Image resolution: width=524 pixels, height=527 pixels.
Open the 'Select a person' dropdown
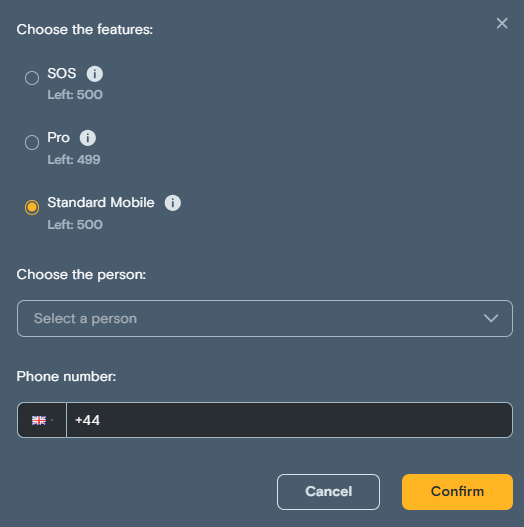coord(265,318)
